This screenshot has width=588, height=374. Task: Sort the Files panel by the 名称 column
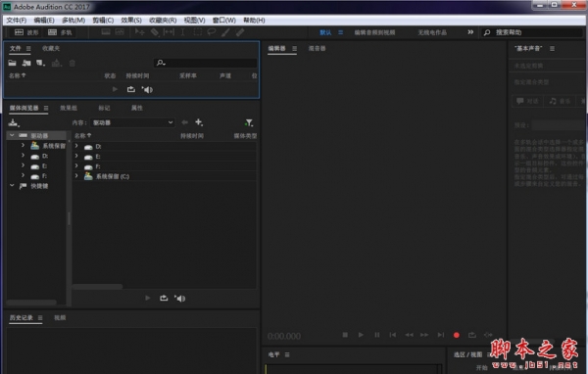tap(17, 75)
